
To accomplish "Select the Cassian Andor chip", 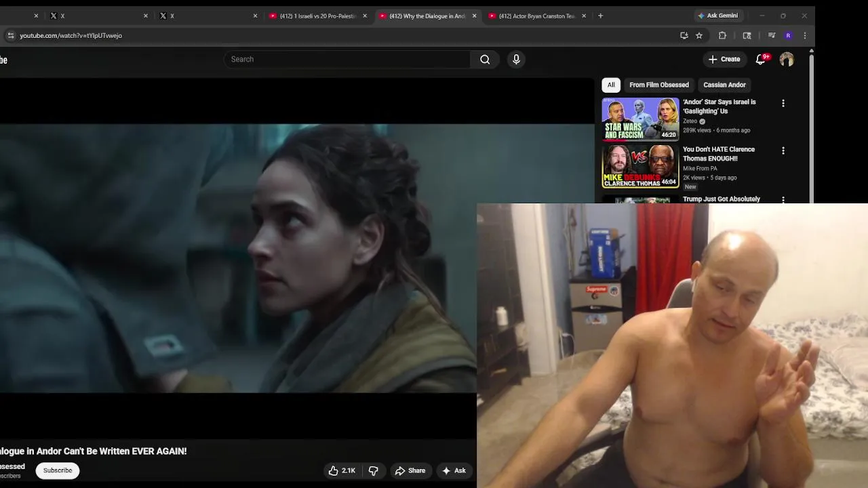I will (724, 85).
